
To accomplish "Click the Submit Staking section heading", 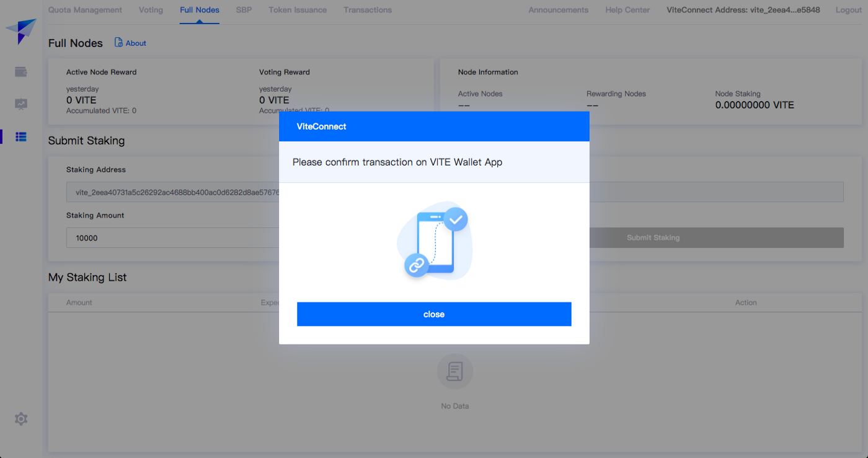I will [x=86, y=141].
